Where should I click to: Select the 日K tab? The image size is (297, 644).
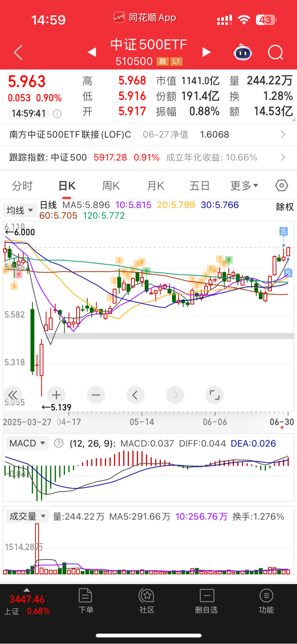[x=67, y=186]
